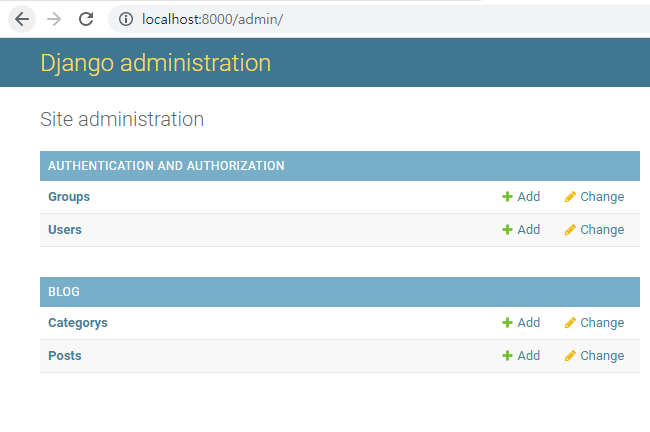Select the Site administration heading text

[x=122, y=119]
